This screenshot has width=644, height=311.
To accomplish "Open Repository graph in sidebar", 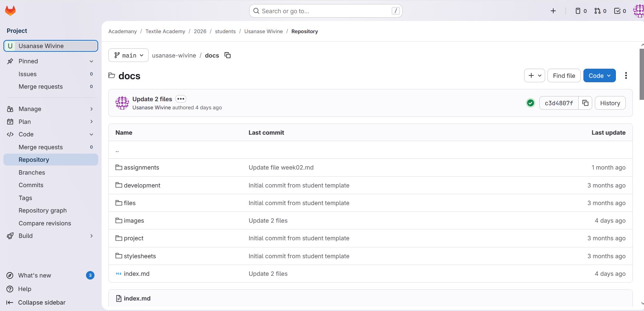I will click(x=43, y=210).
